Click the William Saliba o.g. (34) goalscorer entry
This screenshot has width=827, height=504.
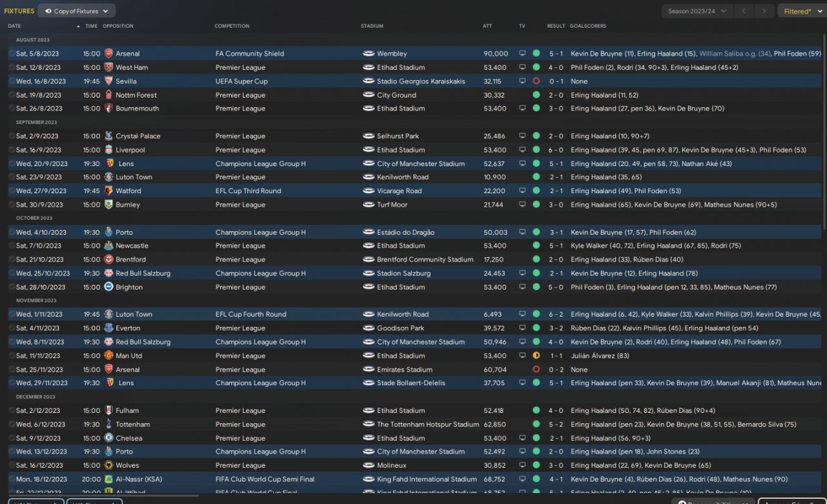735,54
